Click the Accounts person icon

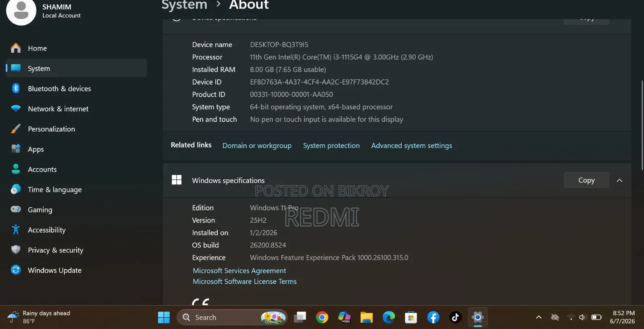(16, 169)
